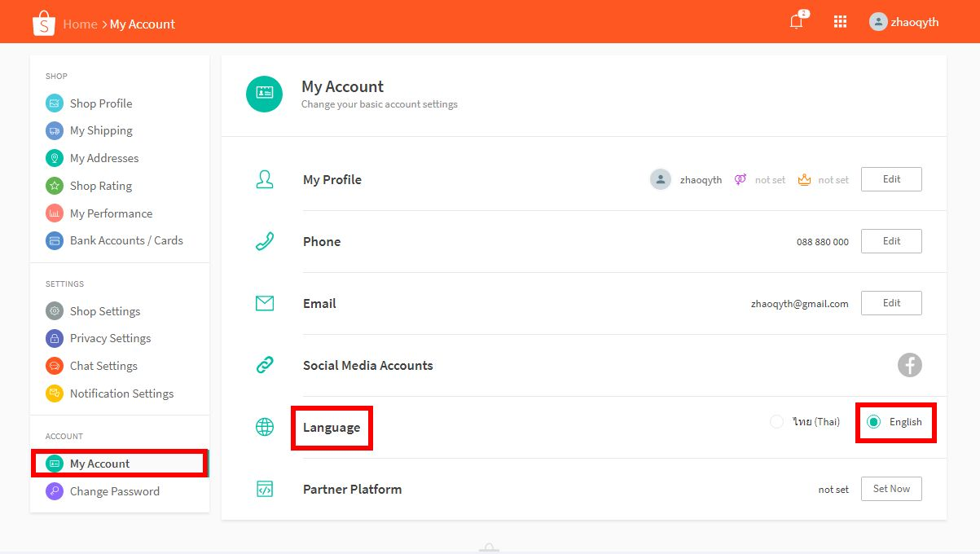Select the Thai language radio button

pyautogui.click(x=776, y=421)
